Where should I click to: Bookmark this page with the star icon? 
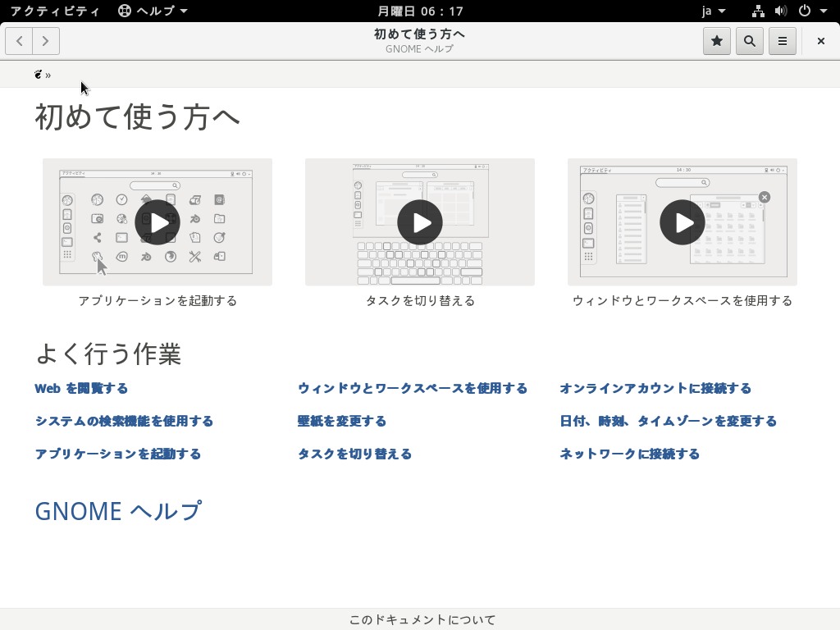[x=717, y=41]
